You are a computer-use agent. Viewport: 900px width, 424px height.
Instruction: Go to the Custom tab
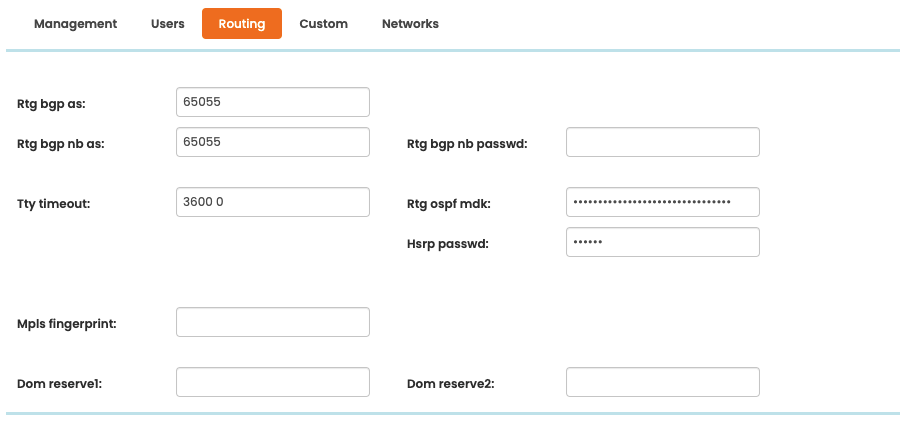coord(323,24)
